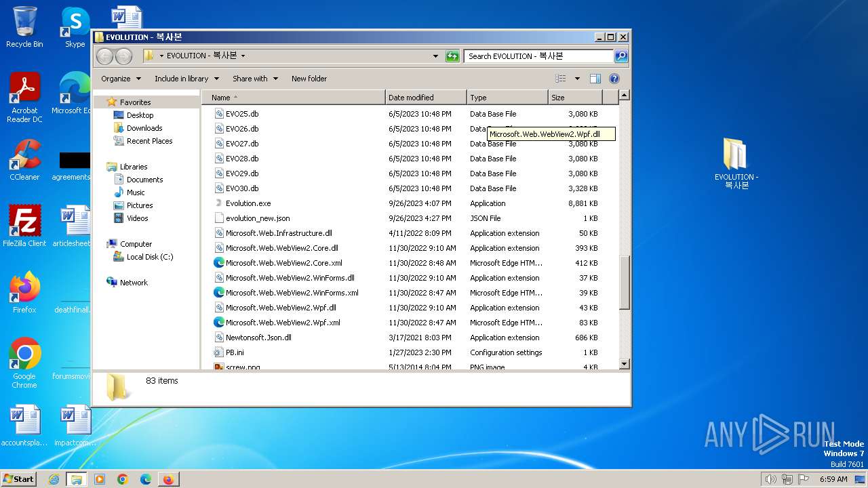The height and width of the screenshot is (488, 868).
Task: Go back with the Explorer back arrow
Action: (104, 56)
